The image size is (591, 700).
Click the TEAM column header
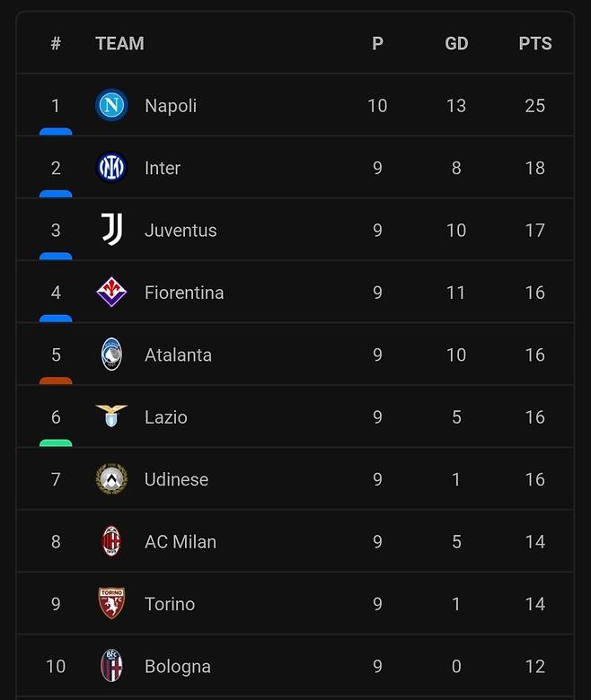(119, 43)
